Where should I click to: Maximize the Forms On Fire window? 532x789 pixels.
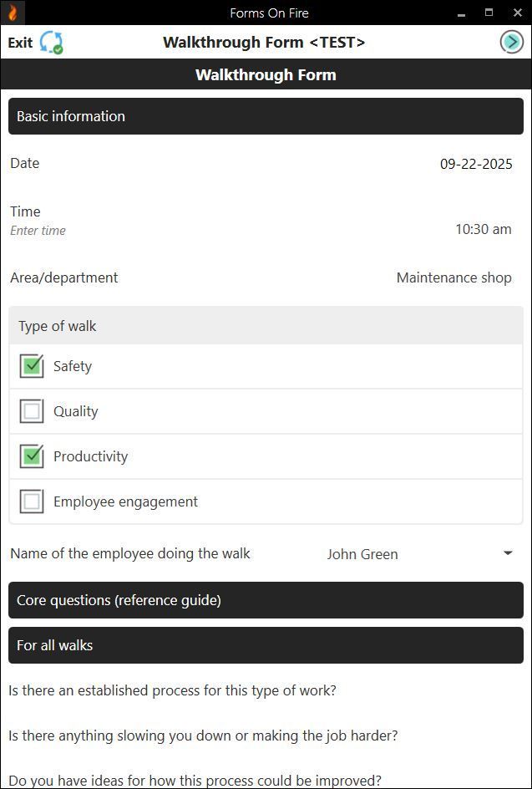point(489,13)
